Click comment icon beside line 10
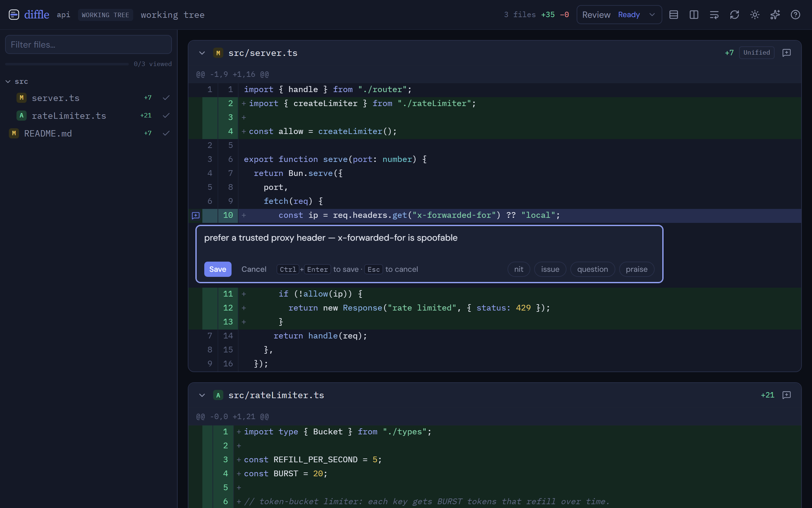The height and width of the screenshot is (508, 812). click(196, 215)
